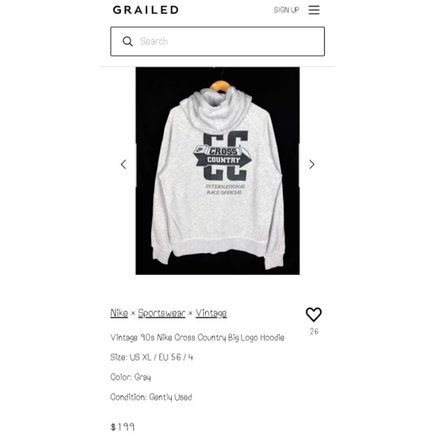The image size is (434, 434).
Task: Open the Nike designer link
Action: (119, 313)
